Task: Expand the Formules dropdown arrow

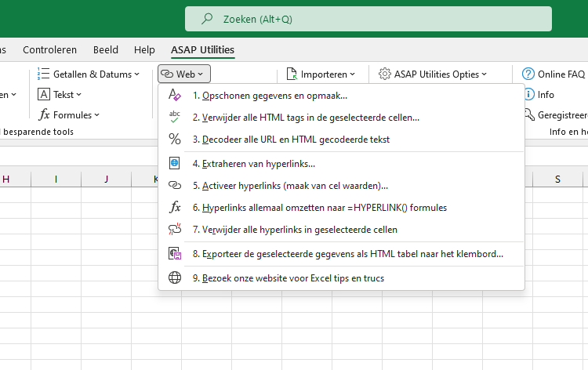Action: (x=96, y=115)
